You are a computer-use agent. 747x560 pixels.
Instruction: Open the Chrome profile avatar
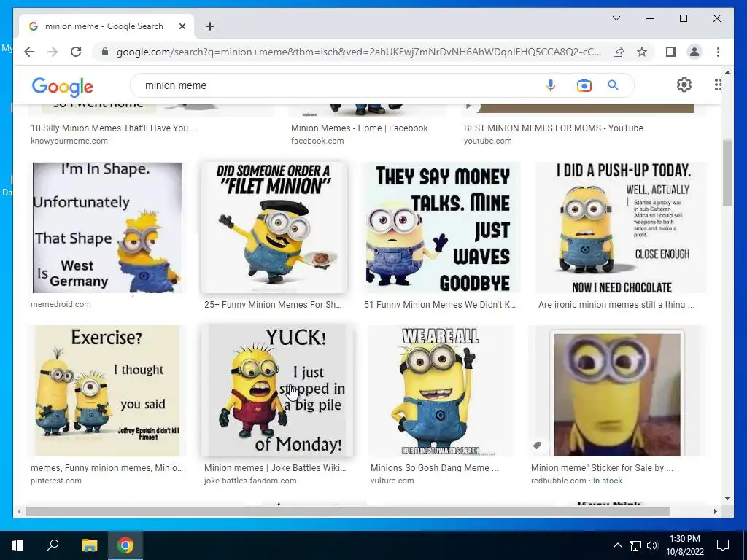[x=694, y=52]
